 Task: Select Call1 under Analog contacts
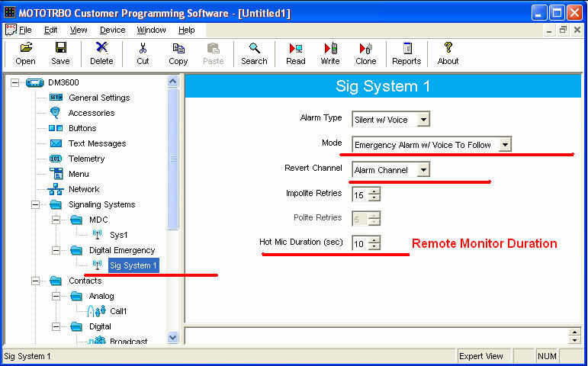point(118,311)
